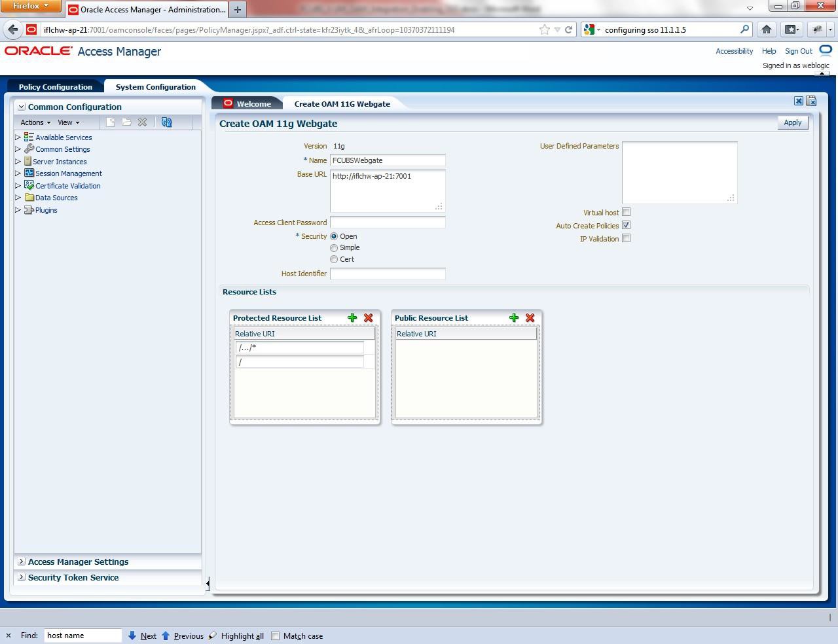Click the create new document toolbar icon

tap(111, 122)
